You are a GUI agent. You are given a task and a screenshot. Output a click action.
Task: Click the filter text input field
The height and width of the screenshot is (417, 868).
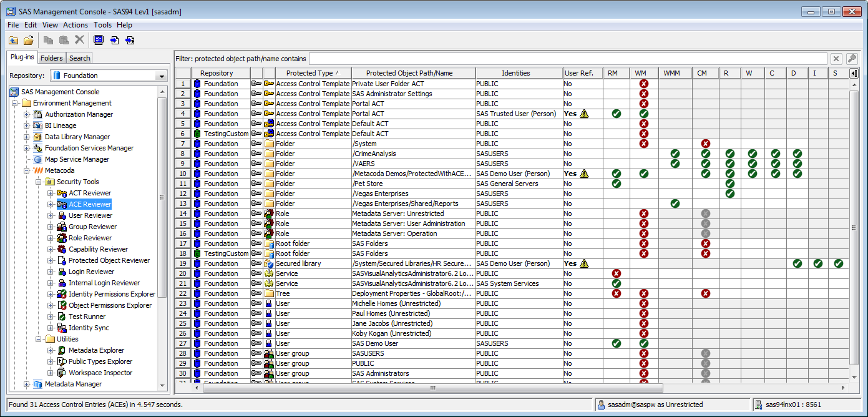(x=568, y=59)
